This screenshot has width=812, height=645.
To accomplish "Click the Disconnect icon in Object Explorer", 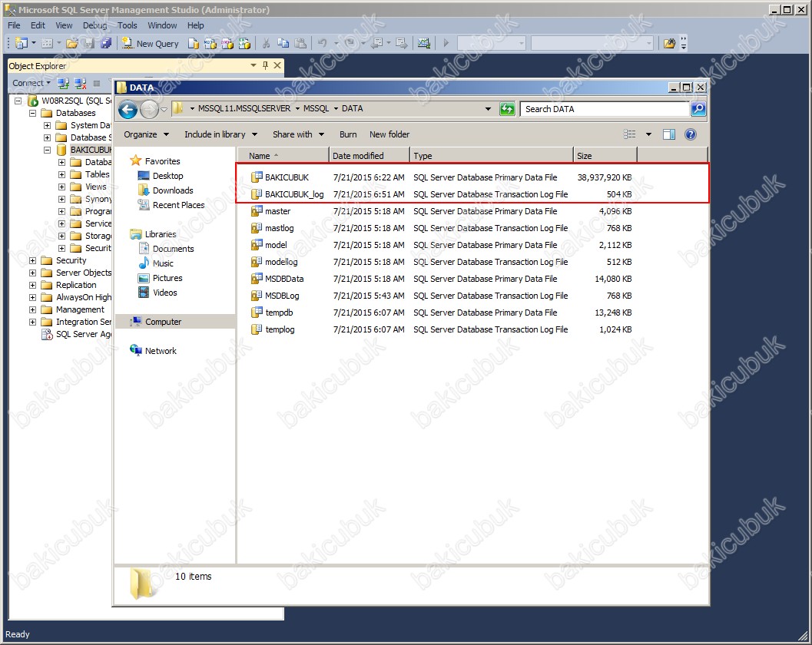I will pyautogui.click(x=80, y=83).
